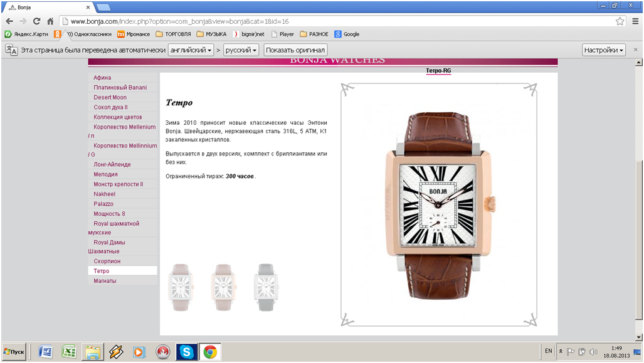Open the Royal Дамы Шахматные link
Screen dimensions: 644x363
coord(107,247)
